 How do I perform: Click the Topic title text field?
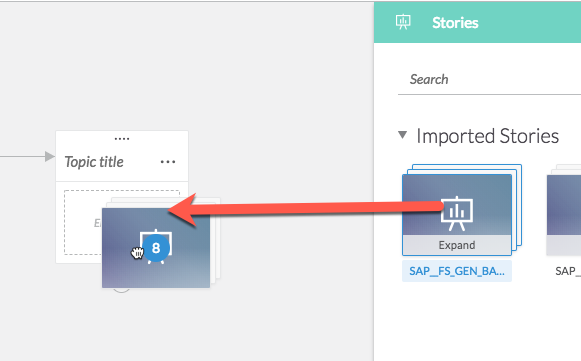(x=94, y=162)
